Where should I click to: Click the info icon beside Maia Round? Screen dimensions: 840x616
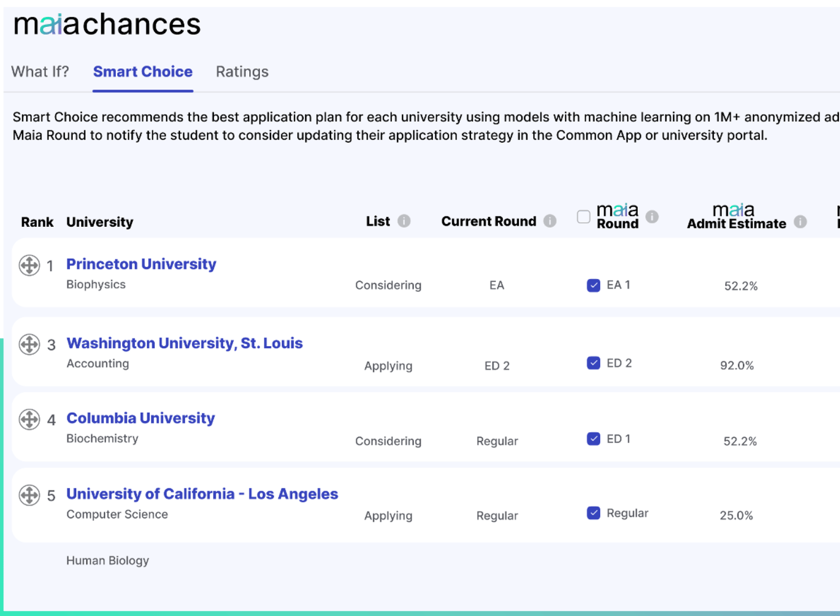[x=652, y=217]
